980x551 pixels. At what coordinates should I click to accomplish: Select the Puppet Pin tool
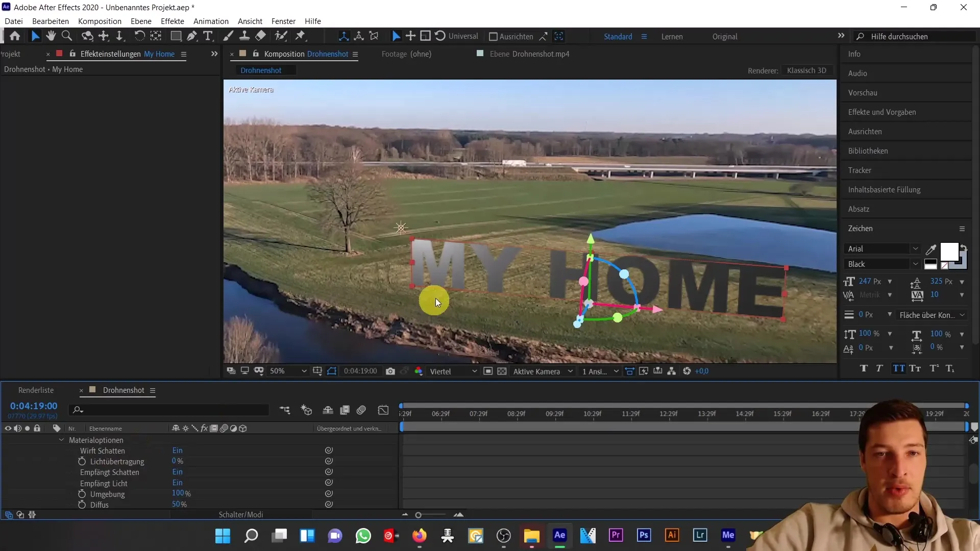(x=301, y=36)
